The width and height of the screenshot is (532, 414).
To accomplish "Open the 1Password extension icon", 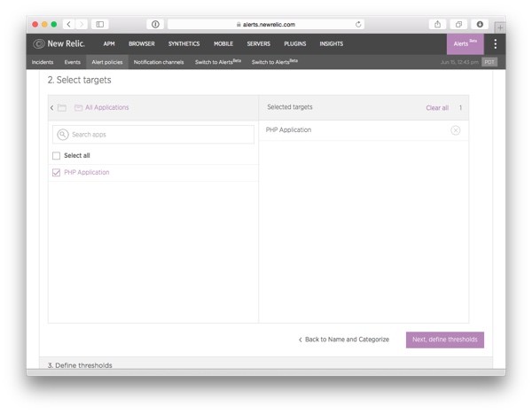I will tap(155, 24).
